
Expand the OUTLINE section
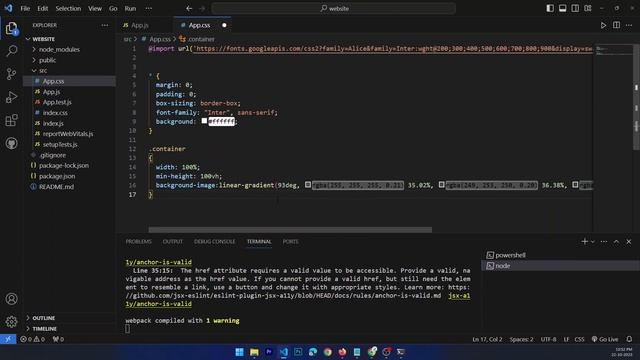click(43, 318)
